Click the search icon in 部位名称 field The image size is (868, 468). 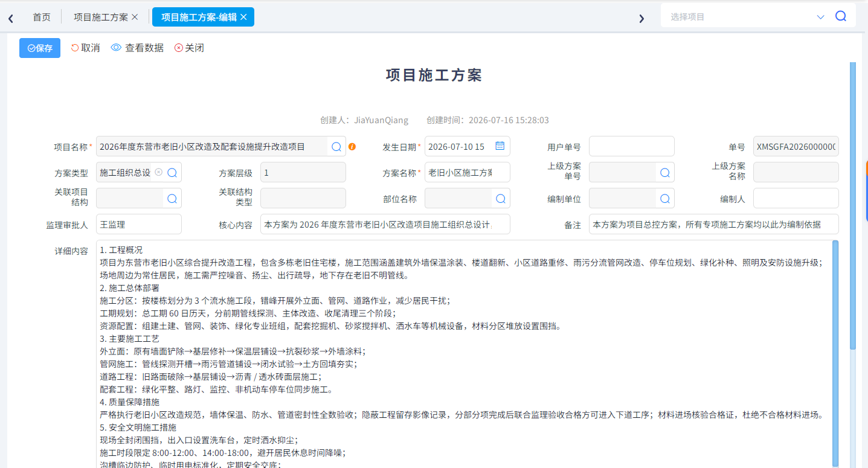(x=500, y=199)
